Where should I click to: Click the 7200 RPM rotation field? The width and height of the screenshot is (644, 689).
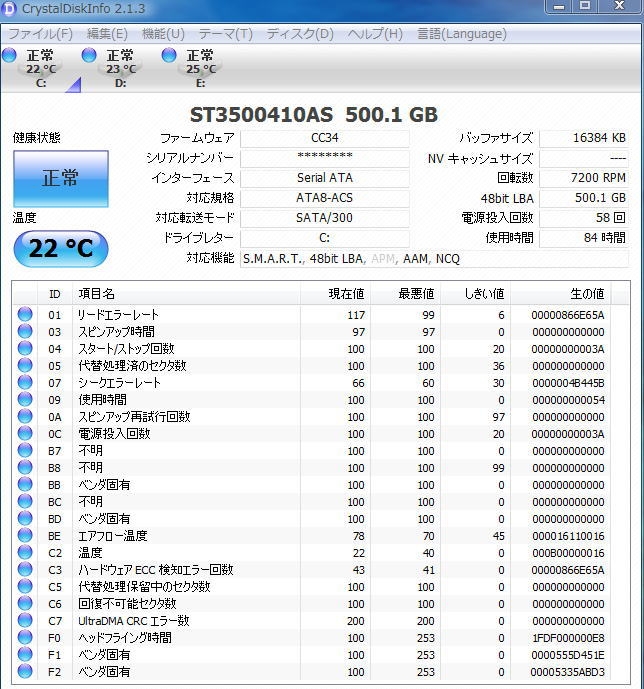tap(584, 178)
